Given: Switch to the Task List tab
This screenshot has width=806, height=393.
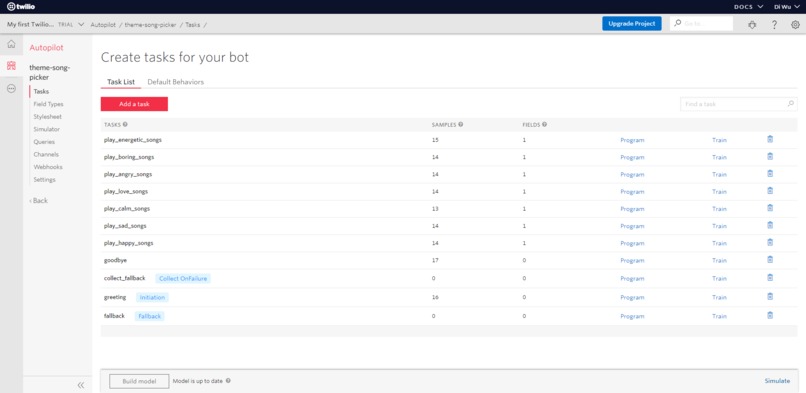Looking at the screenshot, I should point(121,82).
